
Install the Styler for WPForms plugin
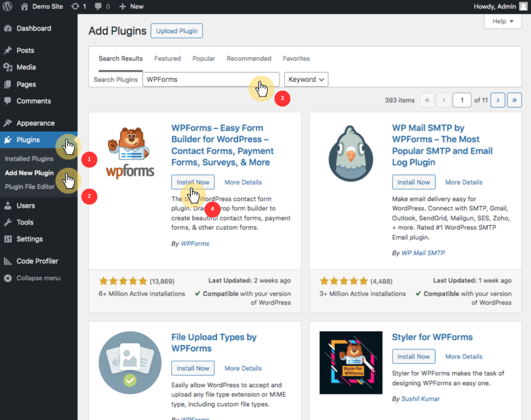[x=414, y=357]
